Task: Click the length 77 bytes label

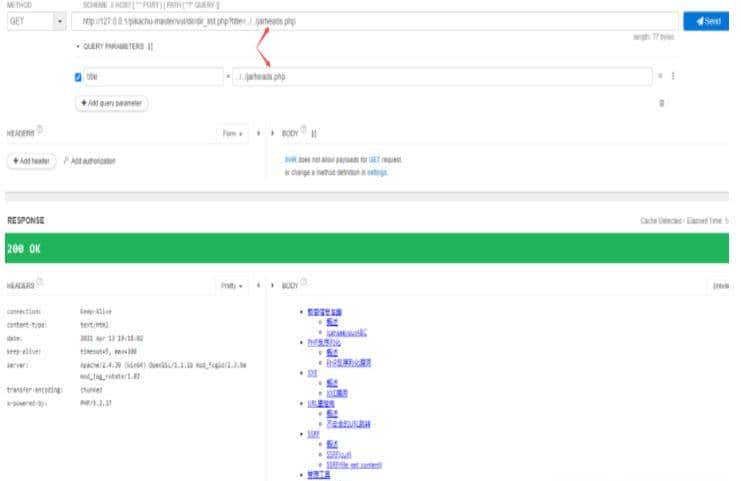Action: click(654, 37)
